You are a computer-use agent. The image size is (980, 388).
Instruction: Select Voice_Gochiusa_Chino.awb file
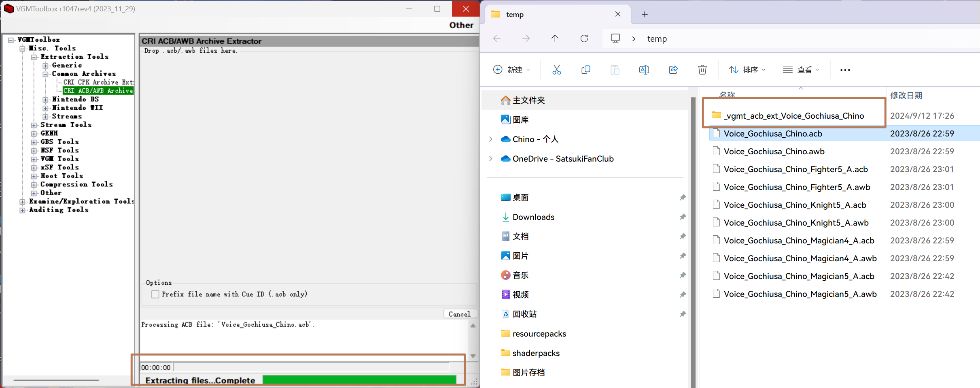[774, 151]
